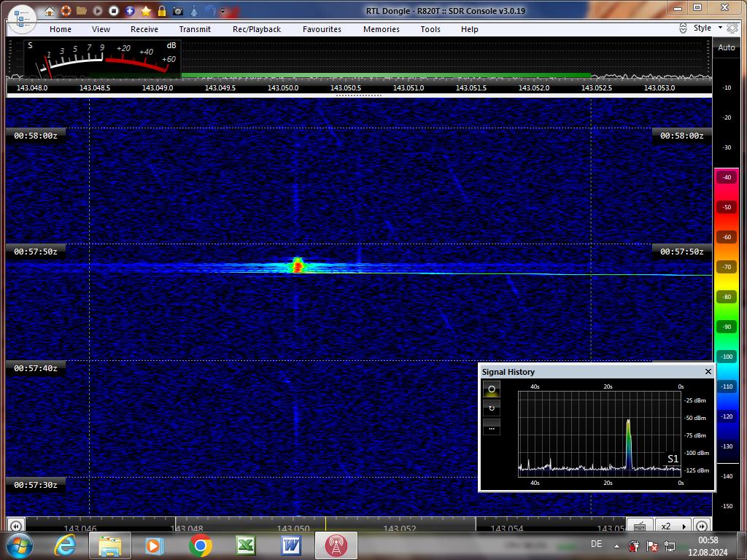Click the Action Center flag tray icon

pyautogui.click(x=651, y=545)
